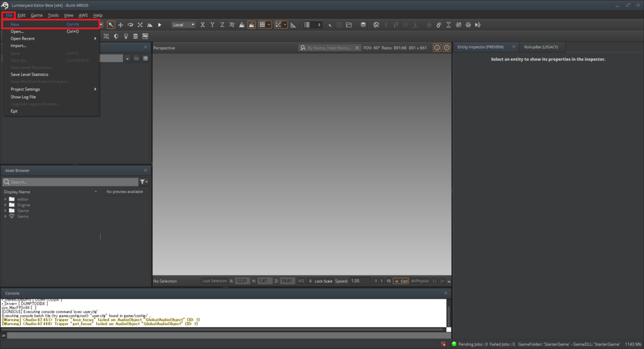Open the Game menu
Screen dimensions: 644x349
[x=36, y=15]
